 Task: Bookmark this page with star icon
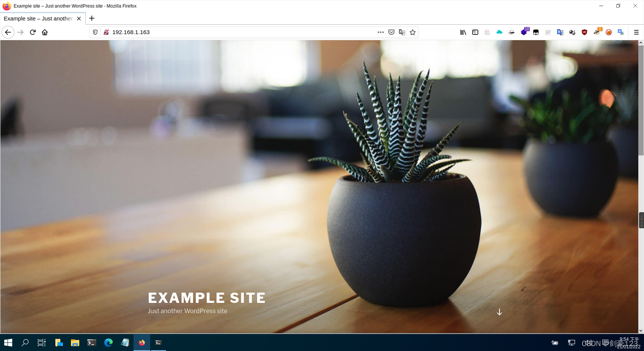click(x=413, y=32)
